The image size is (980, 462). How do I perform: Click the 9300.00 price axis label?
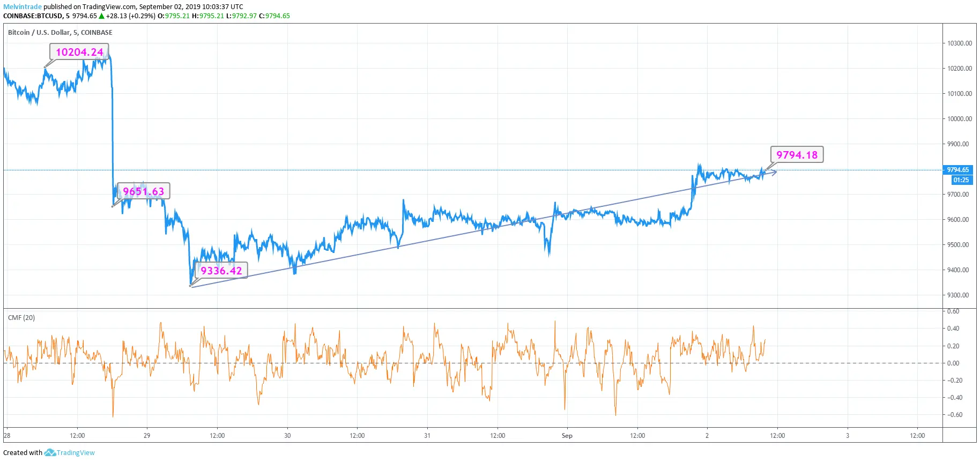click(958, 295)
